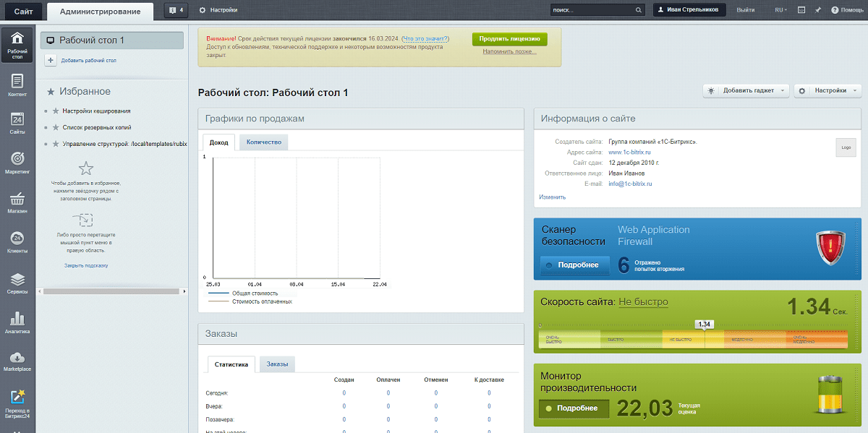Click the pin icon in top bar
The image size is (868, 433).
(817, 10)
